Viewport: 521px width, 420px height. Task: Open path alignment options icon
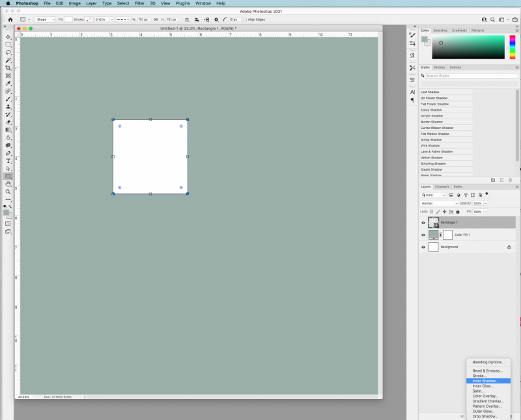197,20
